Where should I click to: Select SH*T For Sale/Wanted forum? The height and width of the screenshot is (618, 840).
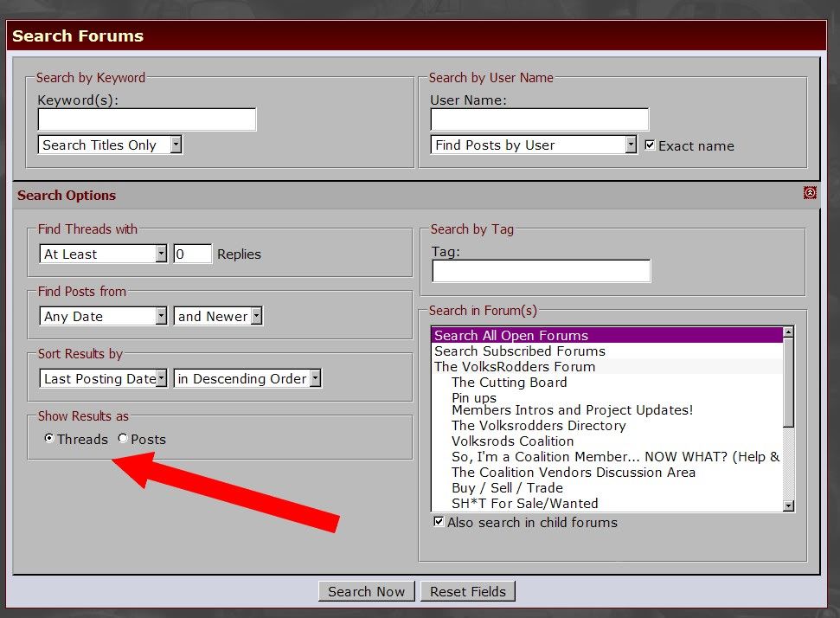pos(607,503)
